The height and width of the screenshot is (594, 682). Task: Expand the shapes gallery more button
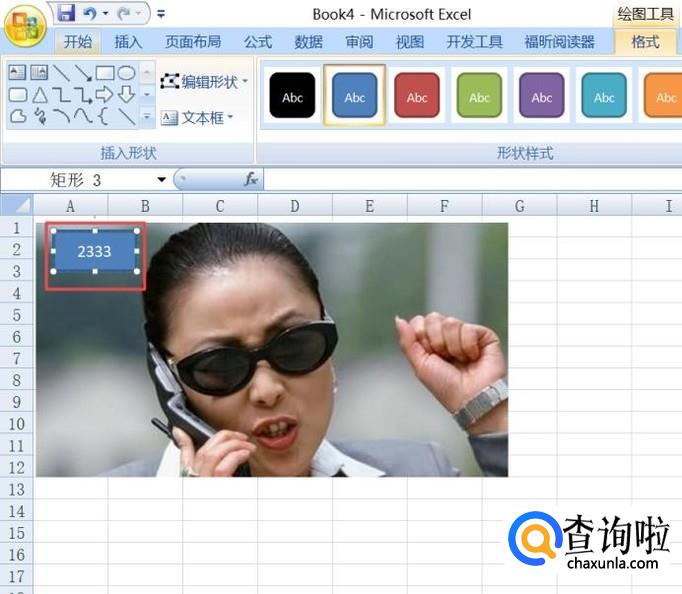click(x=147, y=117)
